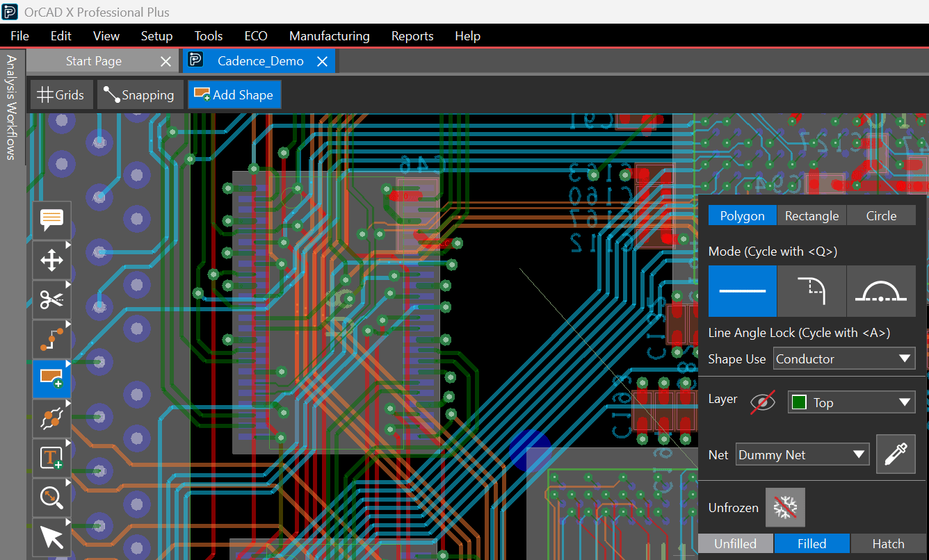
Task: Open the Shape Use Conductor dropdown
Action: [844, 359]
